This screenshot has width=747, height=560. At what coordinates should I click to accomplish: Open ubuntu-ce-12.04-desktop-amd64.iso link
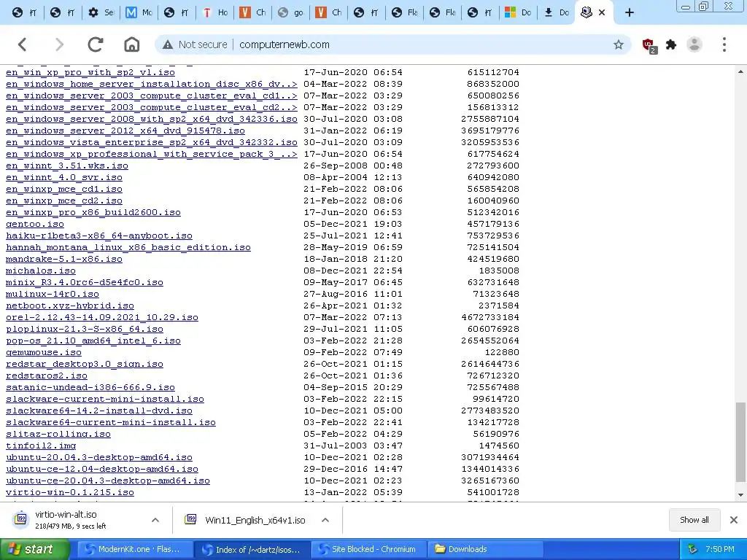click(x=102, y=469)
